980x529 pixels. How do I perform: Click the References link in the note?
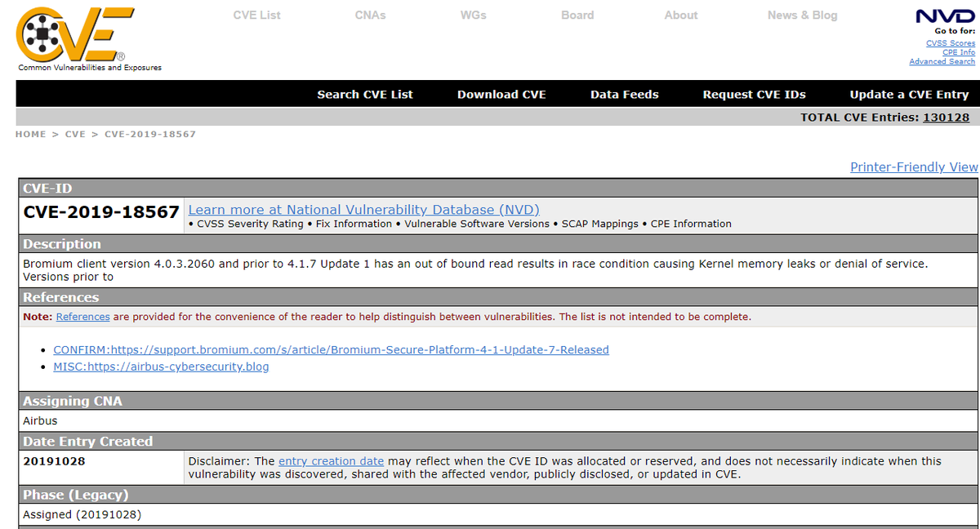[x=82, y=317]
